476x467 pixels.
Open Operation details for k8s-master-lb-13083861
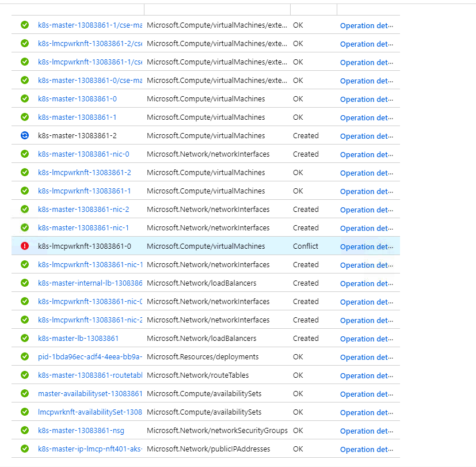[367, 338]
